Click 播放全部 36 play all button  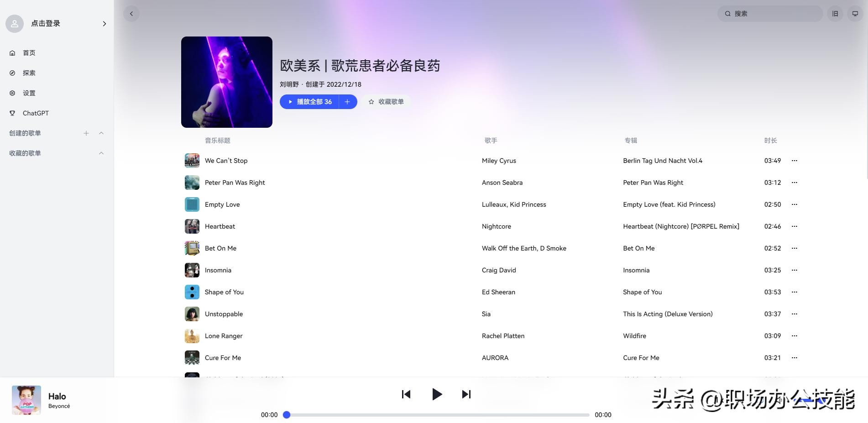click(310, 102)
